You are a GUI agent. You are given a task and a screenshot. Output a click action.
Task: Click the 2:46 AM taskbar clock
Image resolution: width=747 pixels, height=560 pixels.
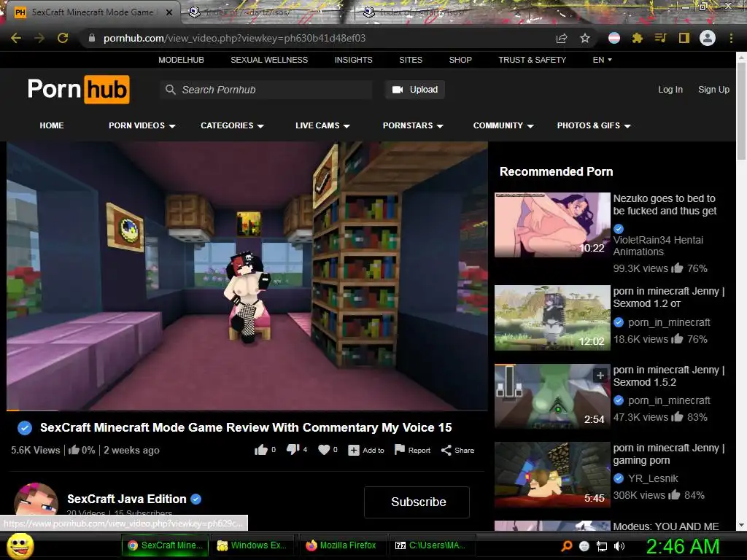point(683,546)
